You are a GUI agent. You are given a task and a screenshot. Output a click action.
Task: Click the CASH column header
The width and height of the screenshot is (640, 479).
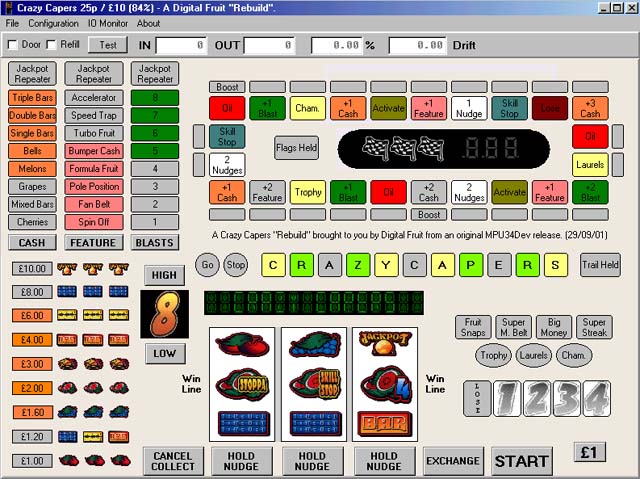click(32, 243)
